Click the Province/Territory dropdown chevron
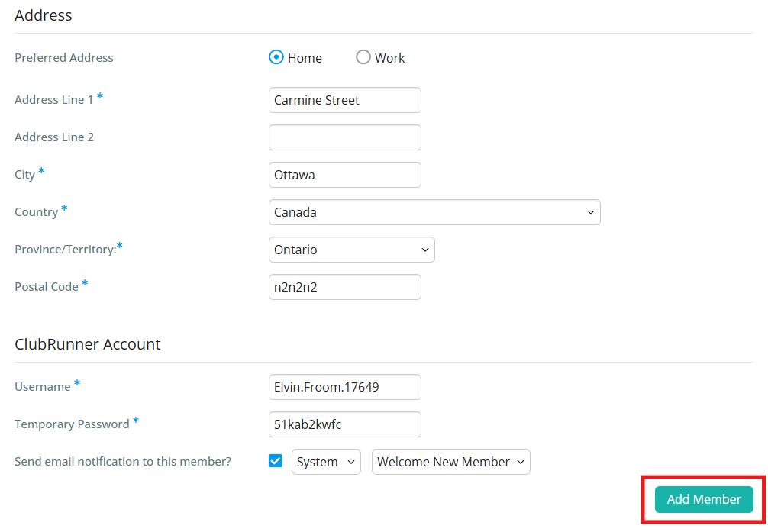Screen dimensions: 768x532 425,250
